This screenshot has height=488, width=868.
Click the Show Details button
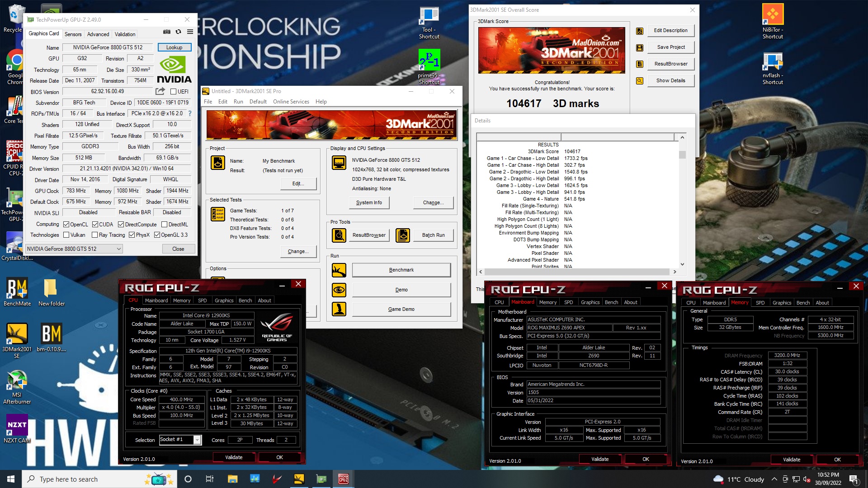671,81
